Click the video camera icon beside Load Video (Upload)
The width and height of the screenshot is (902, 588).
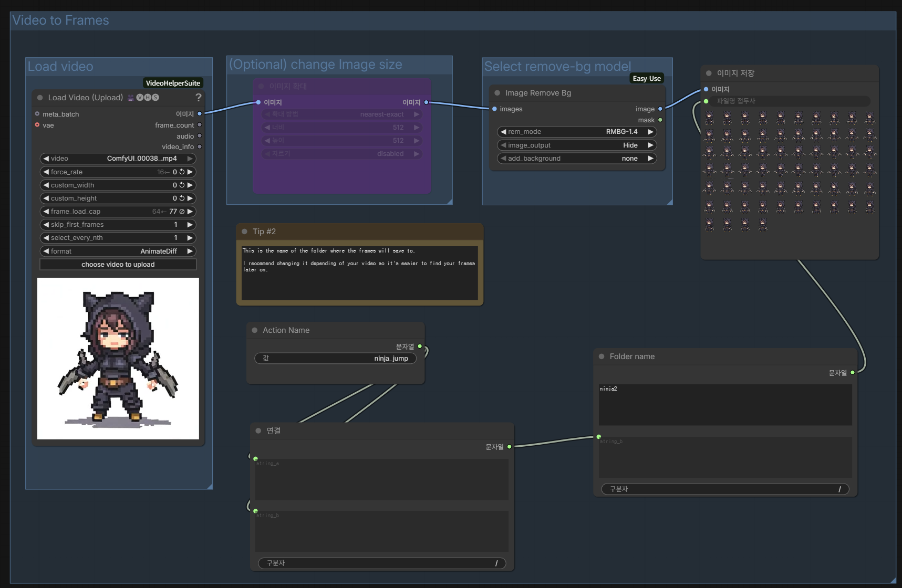coord(129,97)
